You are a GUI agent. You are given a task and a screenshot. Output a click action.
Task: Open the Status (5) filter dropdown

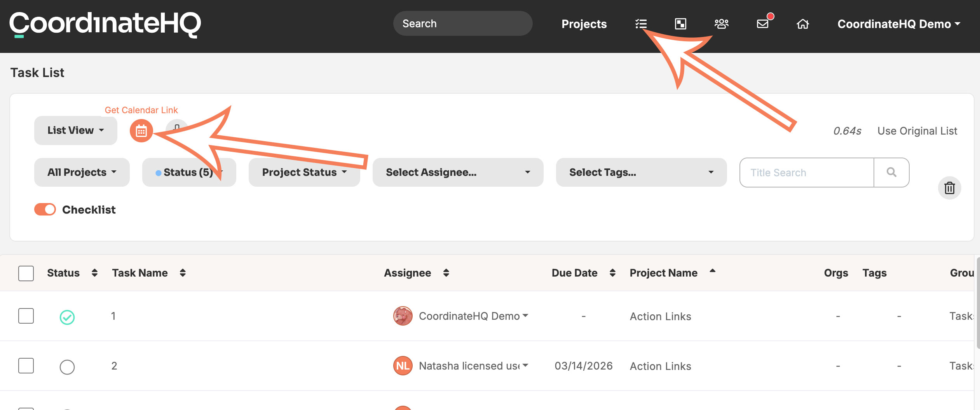pyautogui.click(x=189, y=172)
